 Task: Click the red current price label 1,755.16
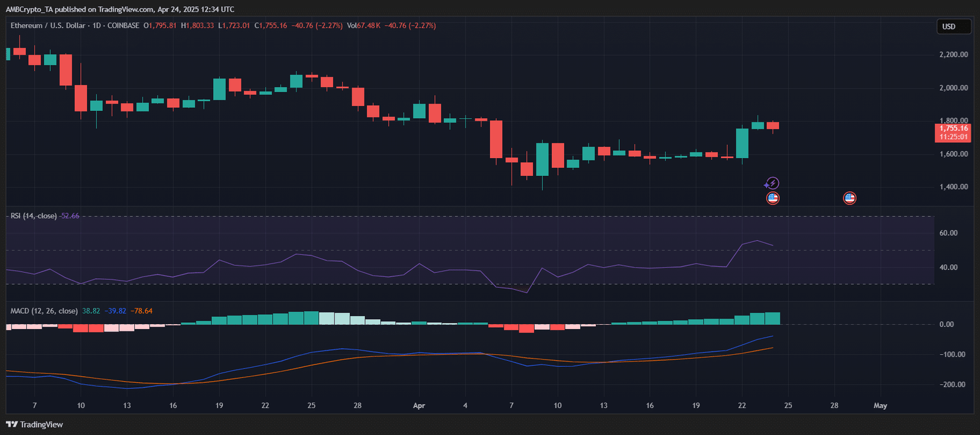(954, 129)
